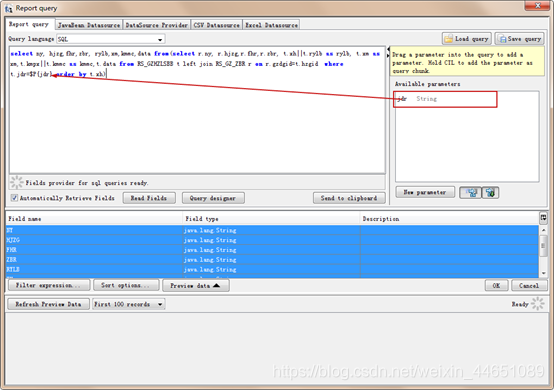Click the Preview data up-arrow icon
Screen dimensions: 554x390
click(x=217, y=285)
